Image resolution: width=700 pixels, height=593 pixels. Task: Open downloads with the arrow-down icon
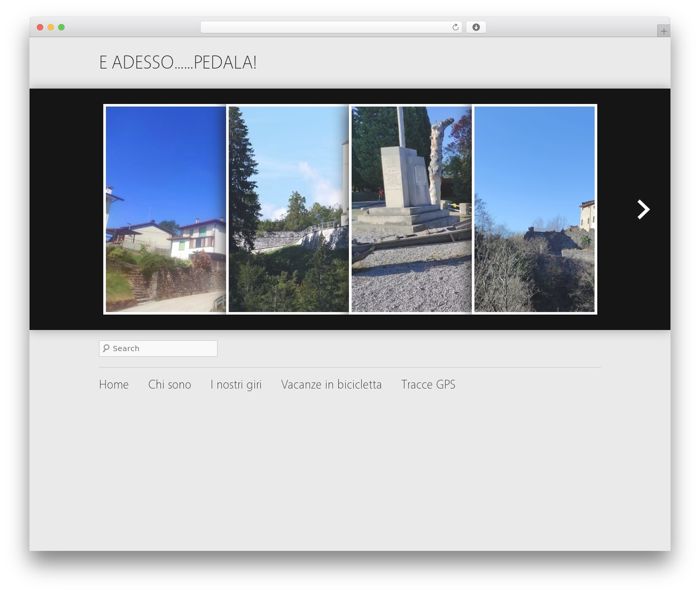476,27
